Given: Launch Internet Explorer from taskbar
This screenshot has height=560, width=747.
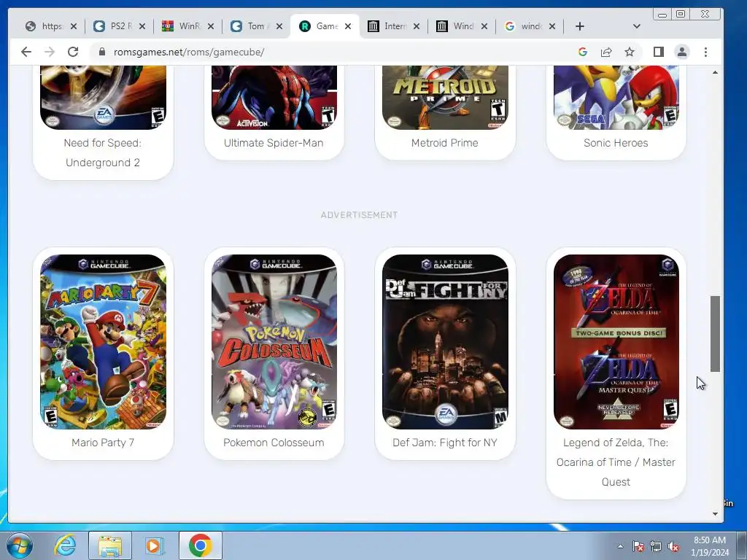Looking at the screenshot, I should pos(65,545).
